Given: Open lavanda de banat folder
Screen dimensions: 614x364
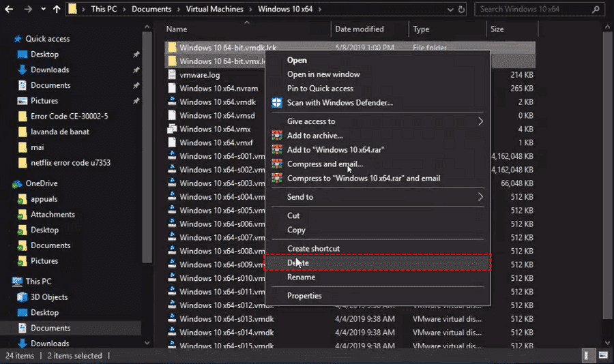Looking at the screenshot, I should 60,132.
